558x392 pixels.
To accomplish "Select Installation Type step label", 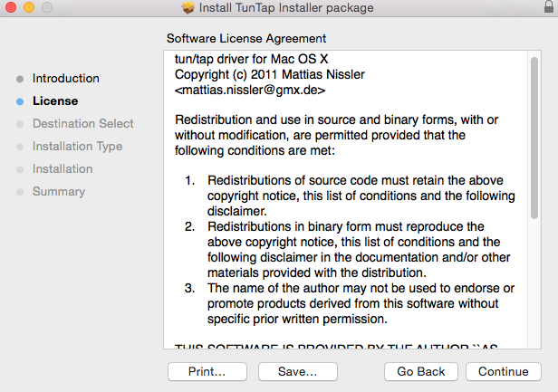I will click(77, 146).
